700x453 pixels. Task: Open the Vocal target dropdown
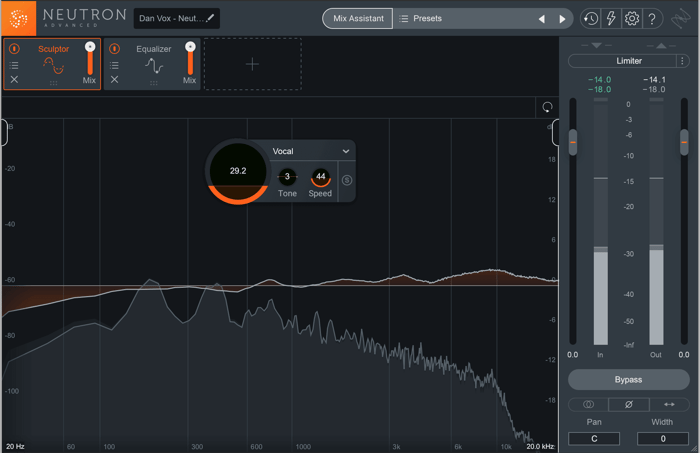311,151
